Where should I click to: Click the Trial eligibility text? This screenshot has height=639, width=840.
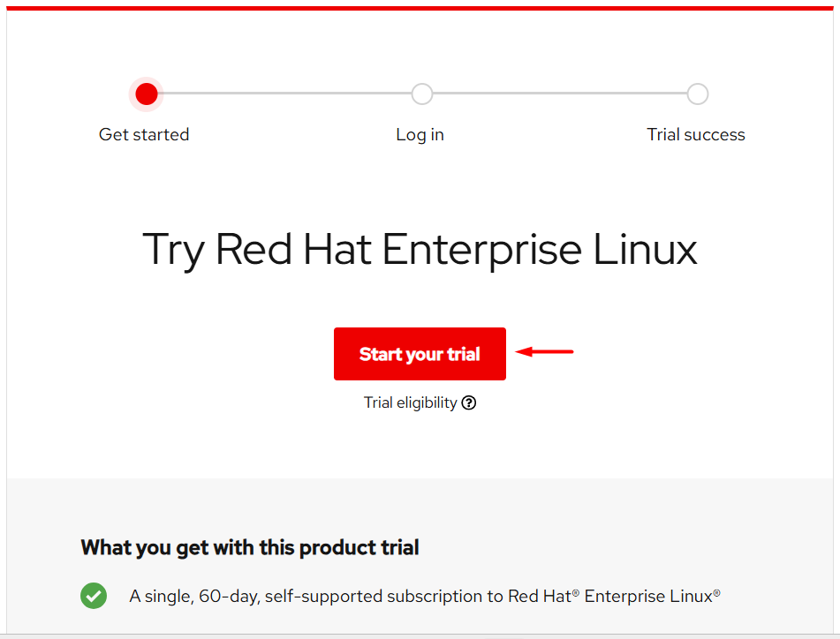click(x=410, y=403)
